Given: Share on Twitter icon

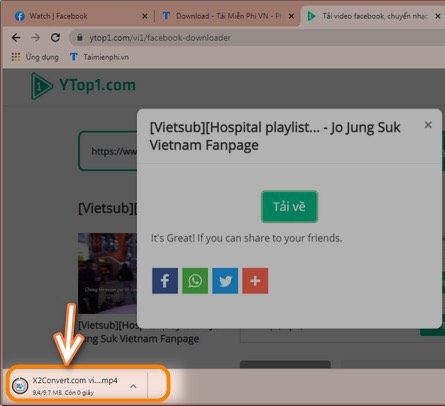Looking at the screenshot, I should click(225, 281).
